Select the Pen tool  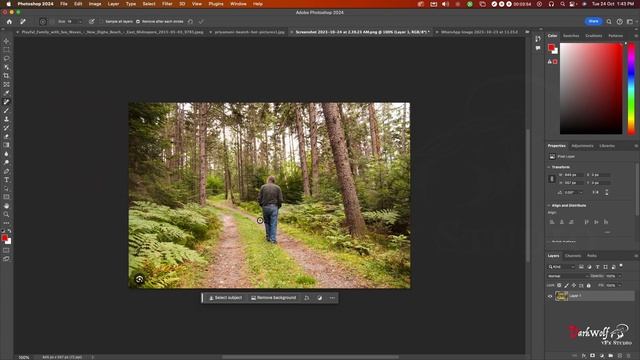coord(6,171)
